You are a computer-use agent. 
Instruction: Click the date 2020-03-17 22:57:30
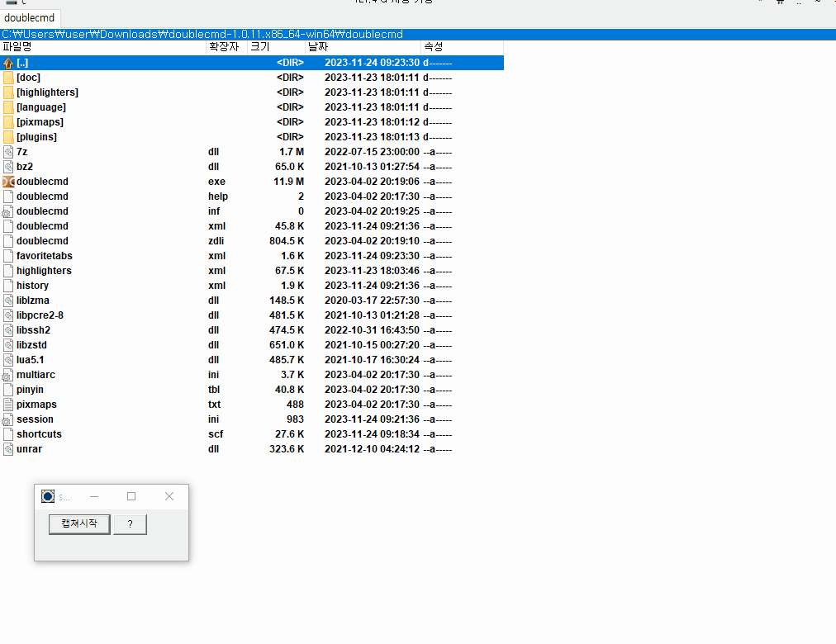(372, 301)
